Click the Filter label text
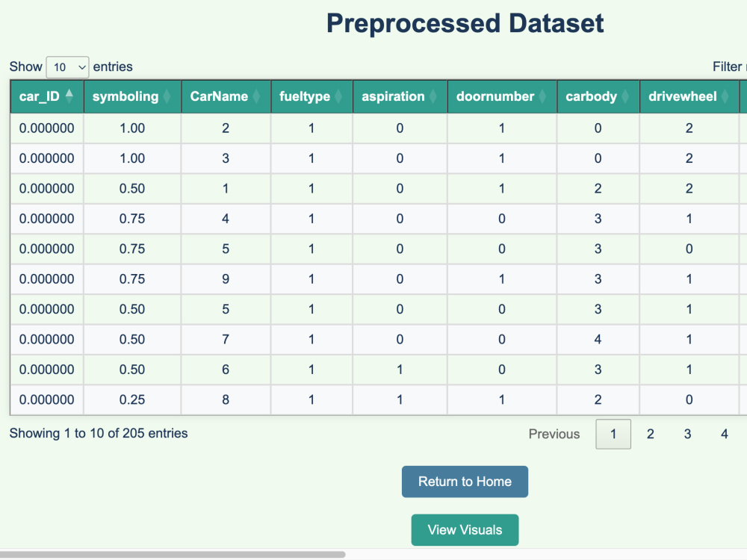This screenshot has width=747, height=560. [728, 66]
